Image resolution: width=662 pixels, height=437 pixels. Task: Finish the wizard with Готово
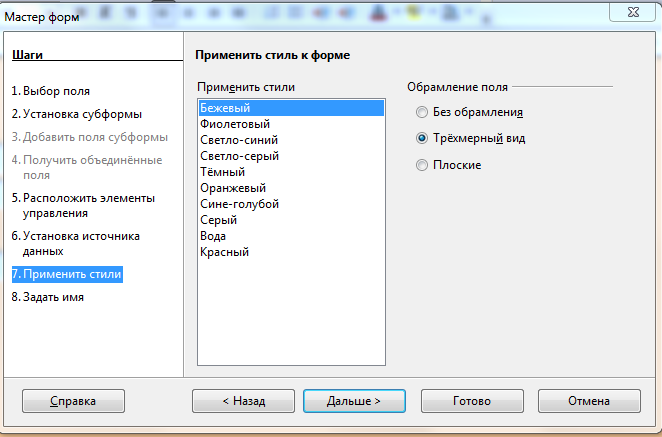coord(472,401)
